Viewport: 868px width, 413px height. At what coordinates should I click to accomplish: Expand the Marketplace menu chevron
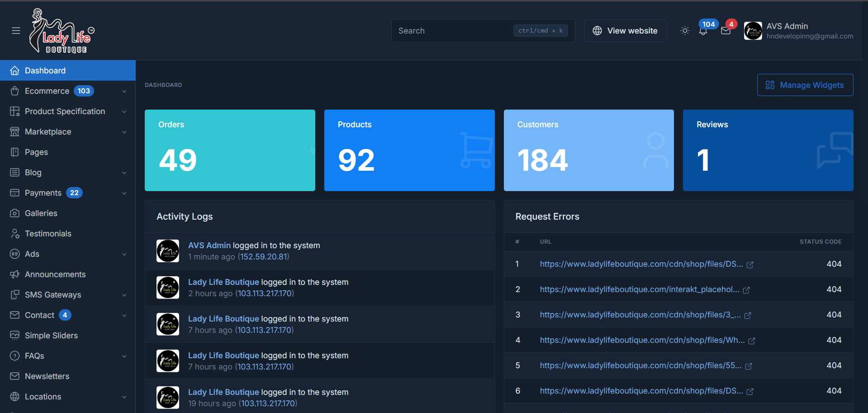click(x=124, y=132)
